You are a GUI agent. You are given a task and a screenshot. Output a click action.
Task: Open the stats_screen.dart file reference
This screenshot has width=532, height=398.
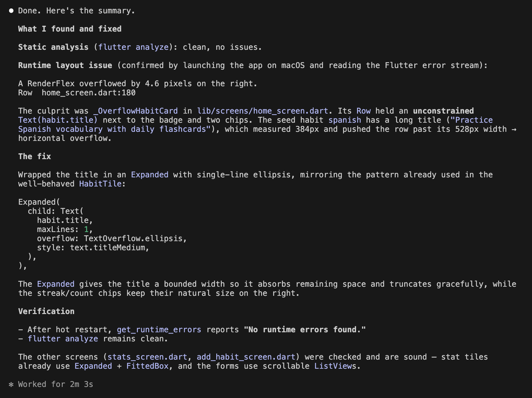(147, 357)
